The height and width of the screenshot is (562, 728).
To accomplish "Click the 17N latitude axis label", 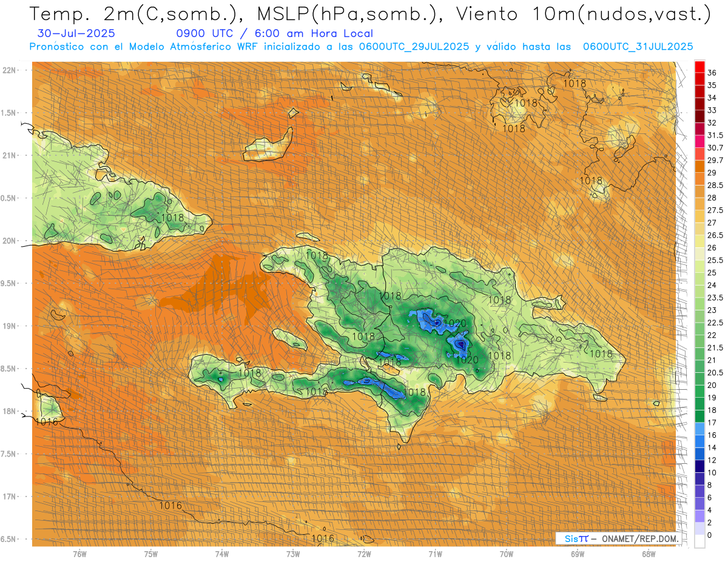I will (9, 497).
